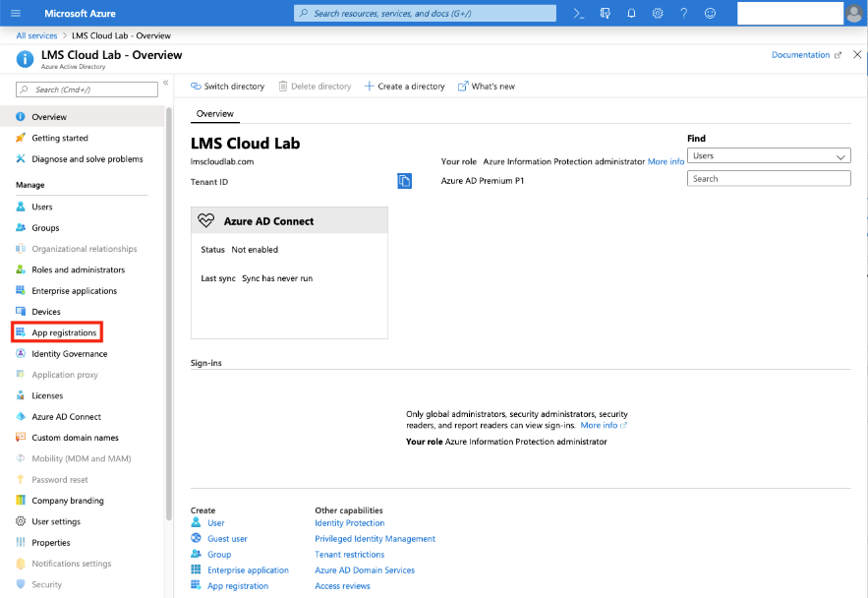
Task: Copy the Tenant ID to clipboard
Action: [405, 181]
